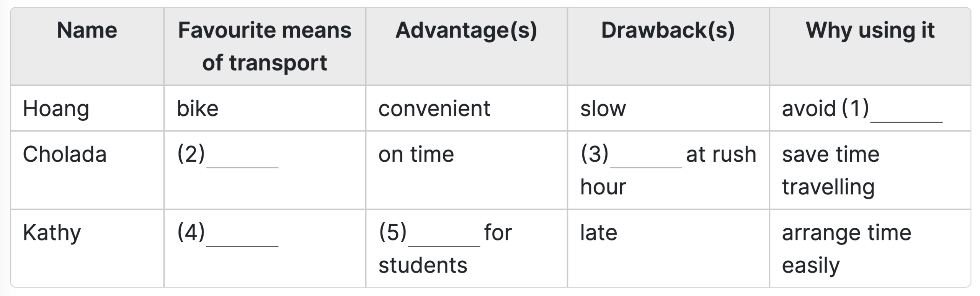980x296 pixels.
Task: Click the Name column header
Action: pyautogui.click(x=87, y=31)
